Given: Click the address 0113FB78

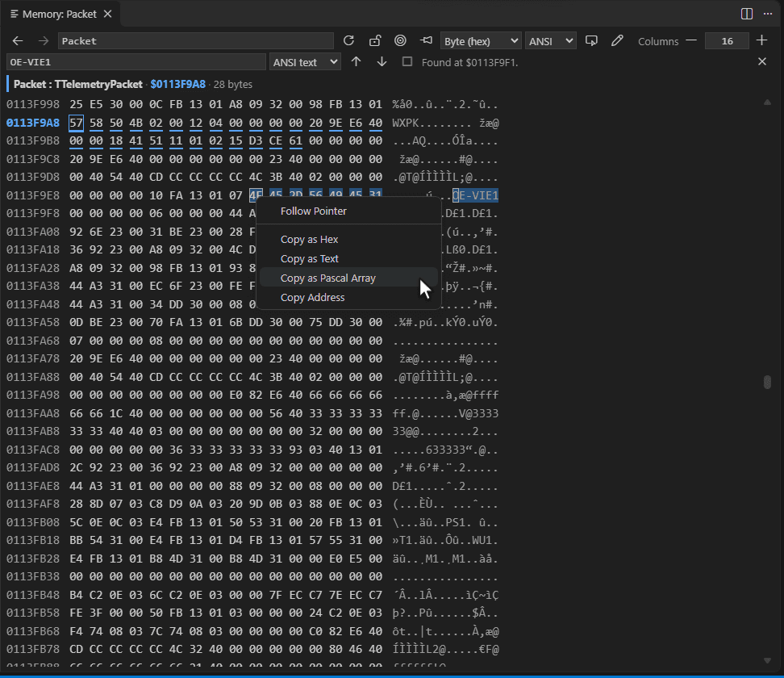Looking at the screenshot, I should tap(33, 650).
